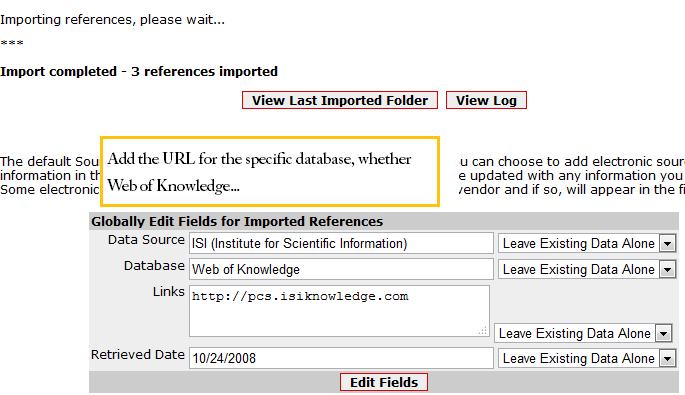Click the 'Data Source' field label
Viewport: 685px width, 395px height.
[146, 240]
